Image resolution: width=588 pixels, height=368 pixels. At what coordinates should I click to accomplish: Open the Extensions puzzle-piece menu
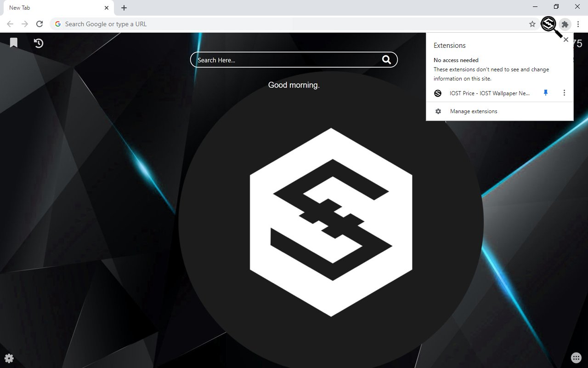(x=565, y=24)
